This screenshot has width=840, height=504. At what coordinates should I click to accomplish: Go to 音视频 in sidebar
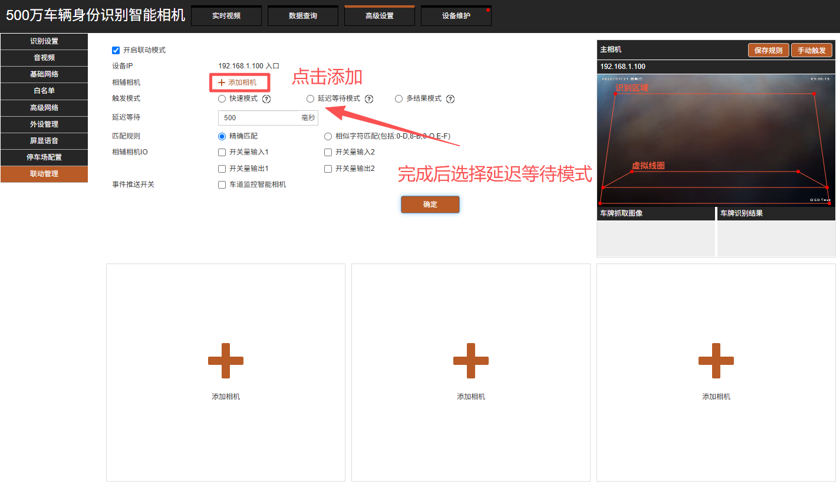[44, 58]
